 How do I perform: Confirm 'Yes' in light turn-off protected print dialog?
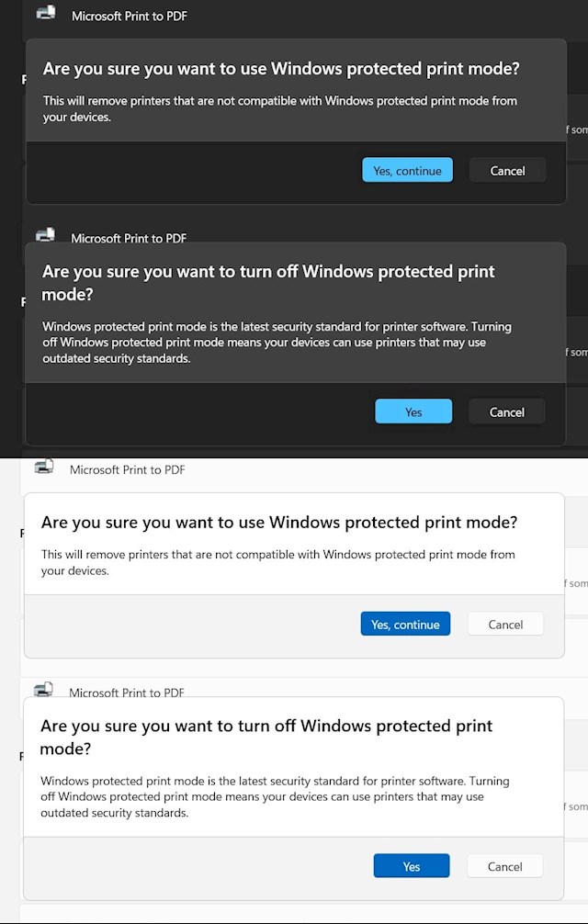412,866
